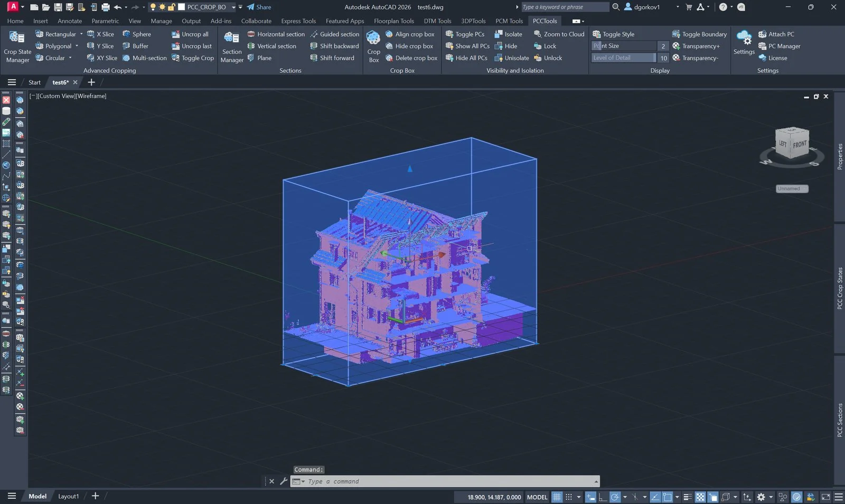This screenshot has width=845, height=504.
Task: Expand the Circular crop dropdown
Action: tap(70, 58)
